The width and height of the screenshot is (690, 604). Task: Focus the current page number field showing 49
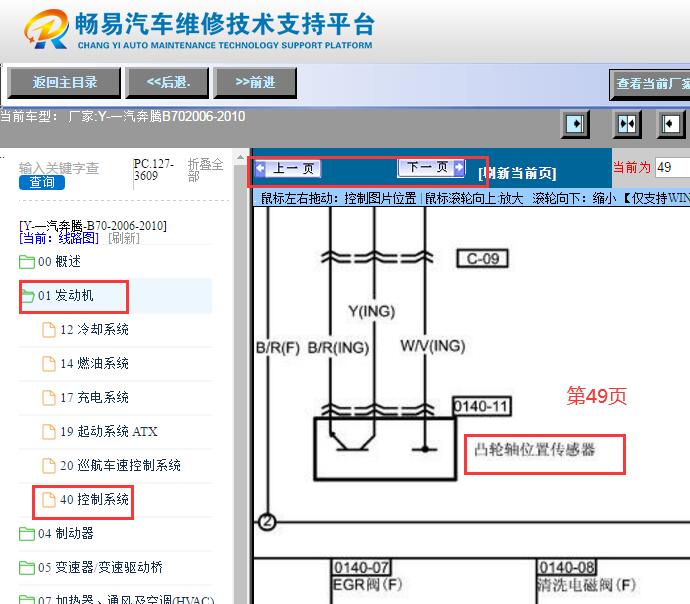(x=672, y=168)
